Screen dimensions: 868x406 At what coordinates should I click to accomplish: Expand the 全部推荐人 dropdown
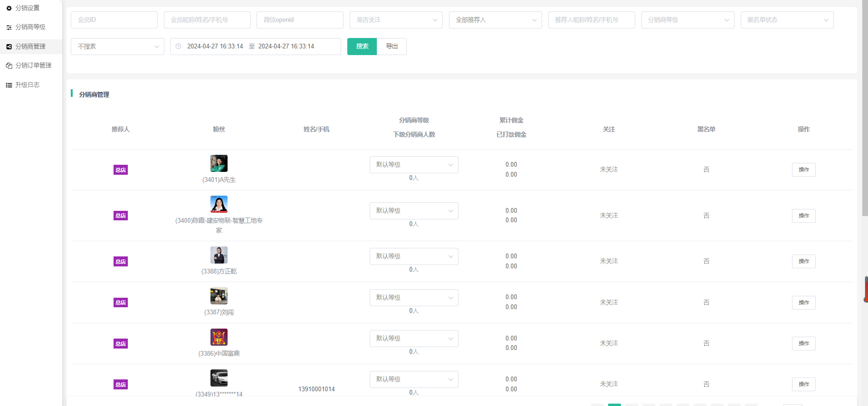pyautogui.click(x=495, y=20)
